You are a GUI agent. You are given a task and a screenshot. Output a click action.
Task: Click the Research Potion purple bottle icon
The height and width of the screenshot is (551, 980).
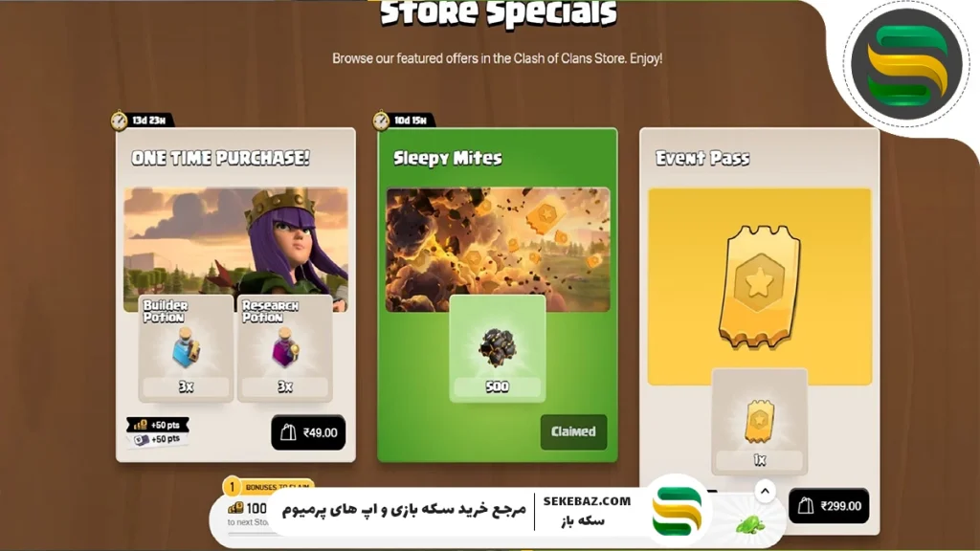[284, 348]
